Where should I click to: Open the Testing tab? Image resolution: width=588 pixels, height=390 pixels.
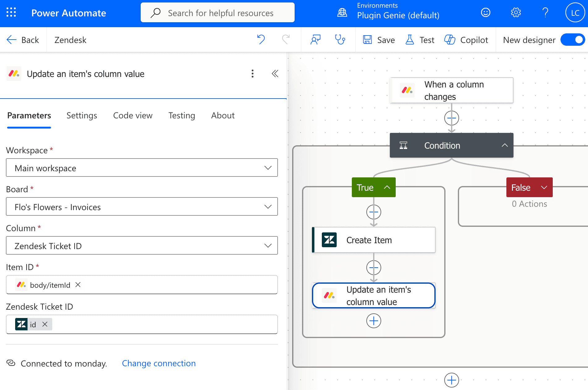182,116
